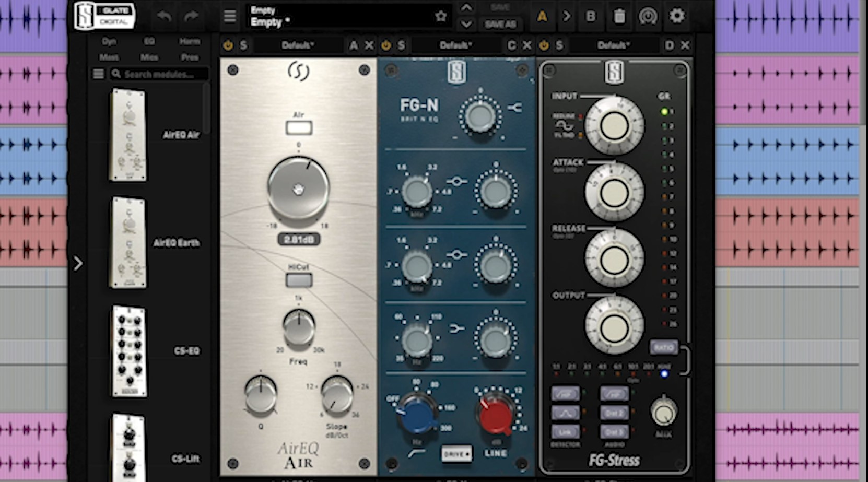
Task: Click the undo arrow in top bar
Action: tap(165, 16)
